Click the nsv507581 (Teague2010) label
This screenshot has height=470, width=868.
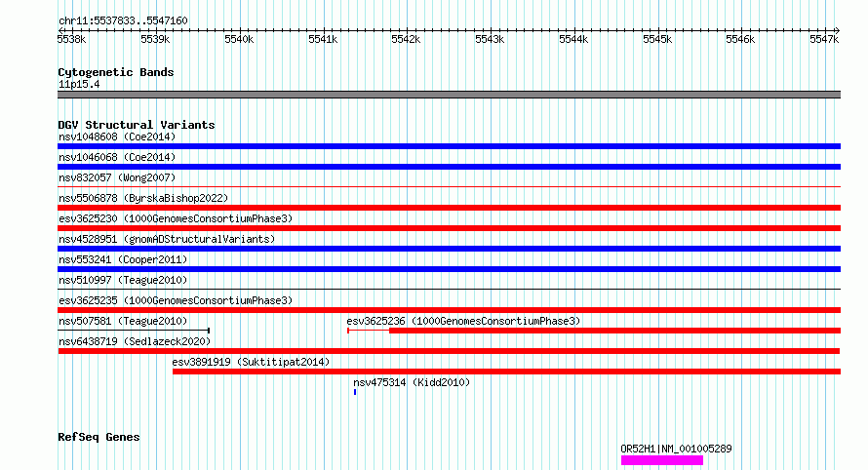(x=123, y=321)
